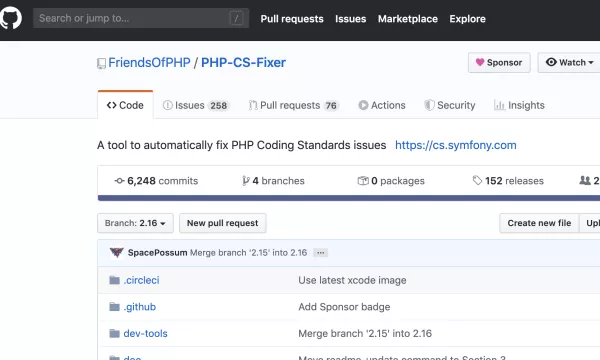Click the slash shortcut key icon in the search box
This screenshot has height=360, width=600.
click(x=236, y=18)
